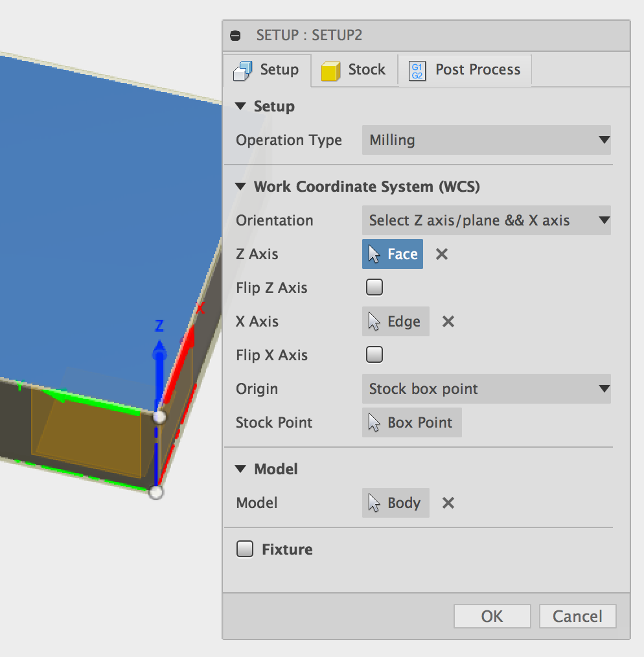Image resolution: width=644 pixels, height=657 pixels.
Task: Click the Box Point selection button
Action: [411, 422]
